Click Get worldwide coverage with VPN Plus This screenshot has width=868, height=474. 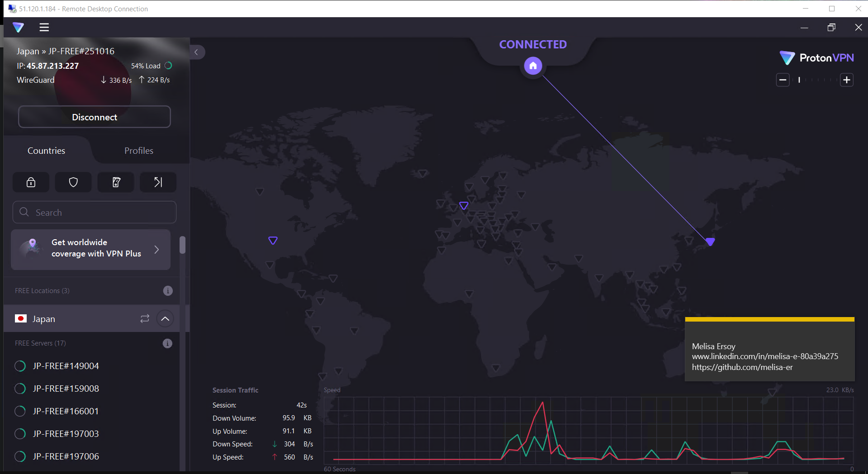click(x=91, y=250)
